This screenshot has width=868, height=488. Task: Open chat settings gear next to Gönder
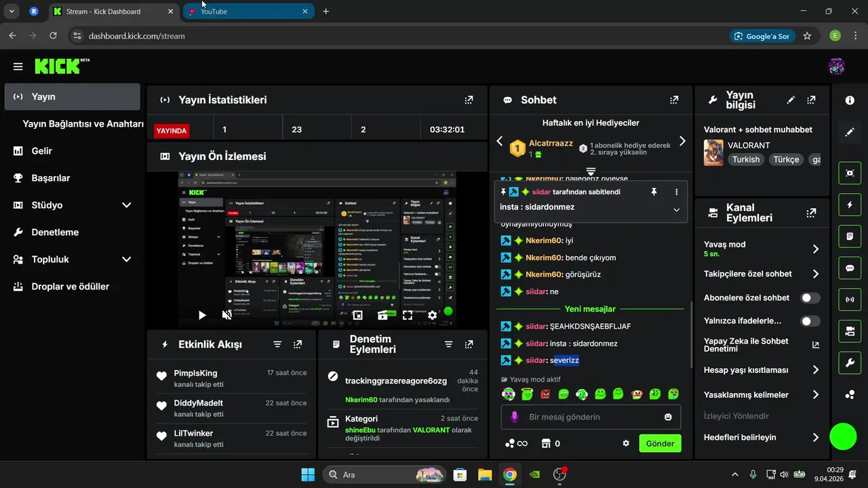(626, 443)
